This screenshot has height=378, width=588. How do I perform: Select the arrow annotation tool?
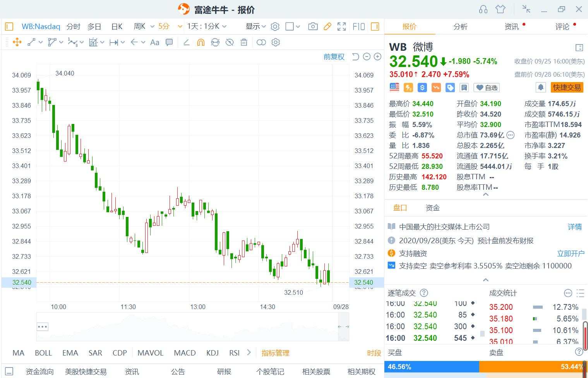(x=134, y=42)
